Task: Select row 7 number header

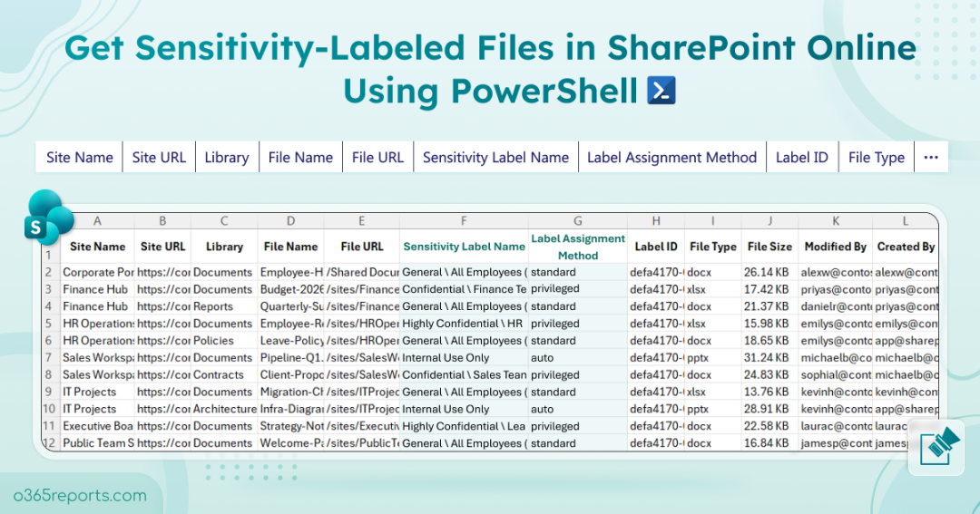Action: [x=50, y=357]
